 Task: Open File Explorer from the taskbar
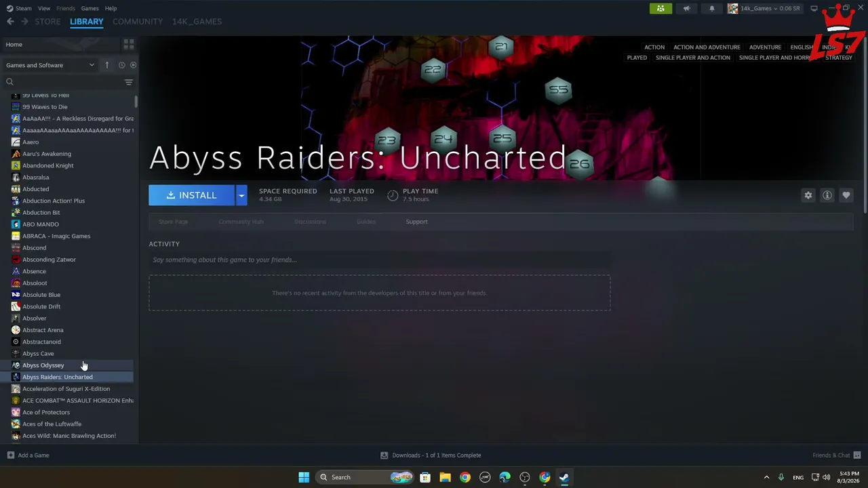pos(445,477)
